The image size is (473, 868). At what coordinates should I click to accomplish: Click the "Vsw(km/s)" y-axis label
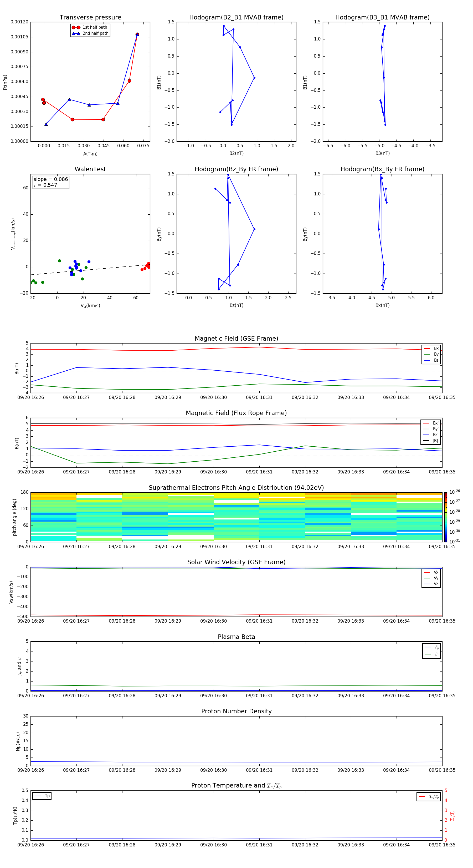tap(11, 592)
